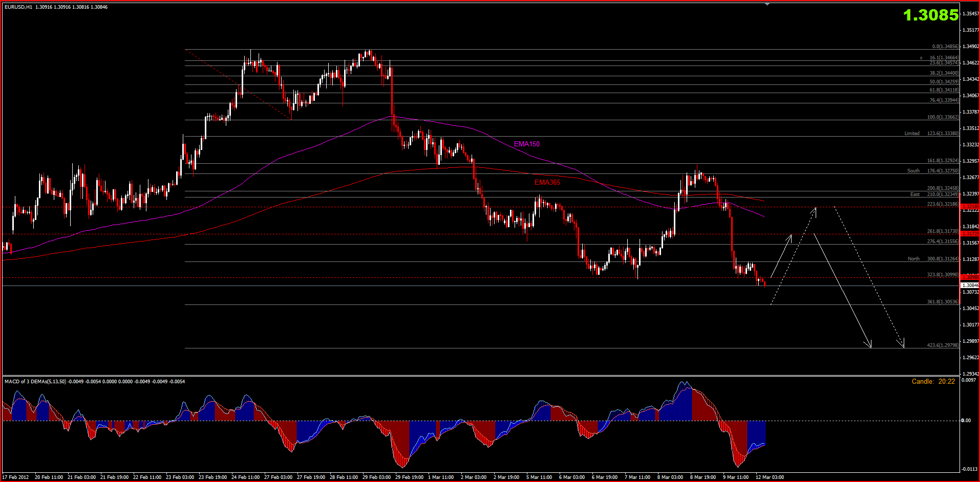Viewport: 980px width, 482px height.
Task: Select the Fibonacci 0.0(1.34856) level label
Action: [x=945, y=47]
